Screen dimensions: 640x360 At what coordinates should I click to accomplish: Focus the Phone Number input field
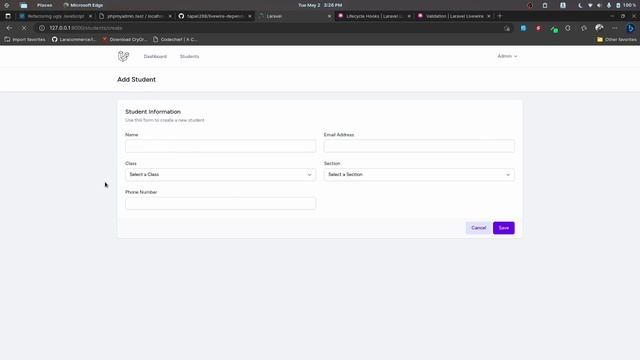[x=220, y=203]
